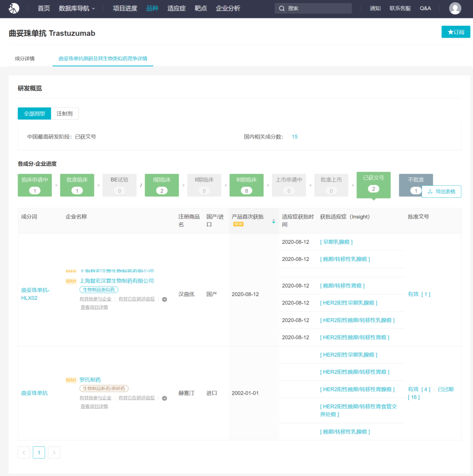Select 品种 in the top navigation
473x476 pixels.
click(152, 8)
